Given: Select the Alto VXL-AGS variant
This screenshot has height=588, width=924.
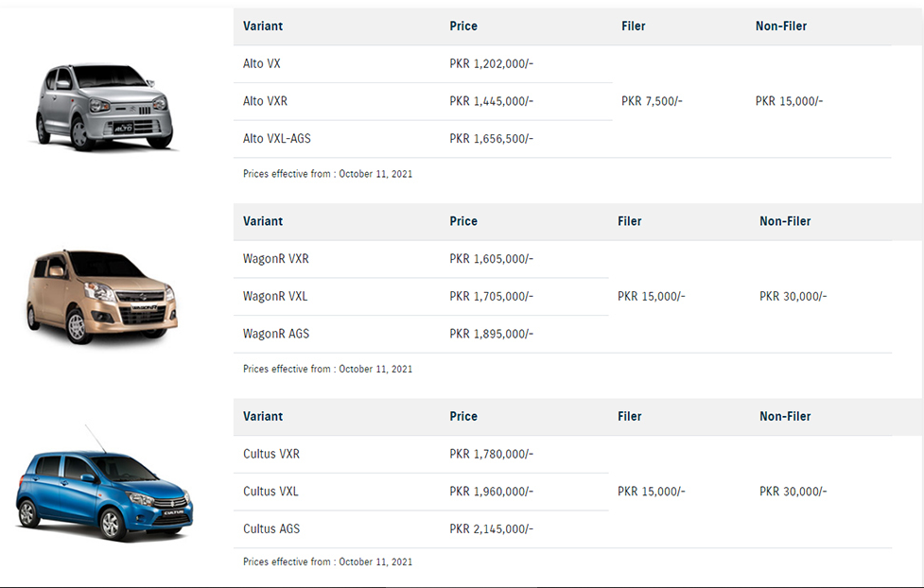Looking at the screenshot, I should [277, 138].
